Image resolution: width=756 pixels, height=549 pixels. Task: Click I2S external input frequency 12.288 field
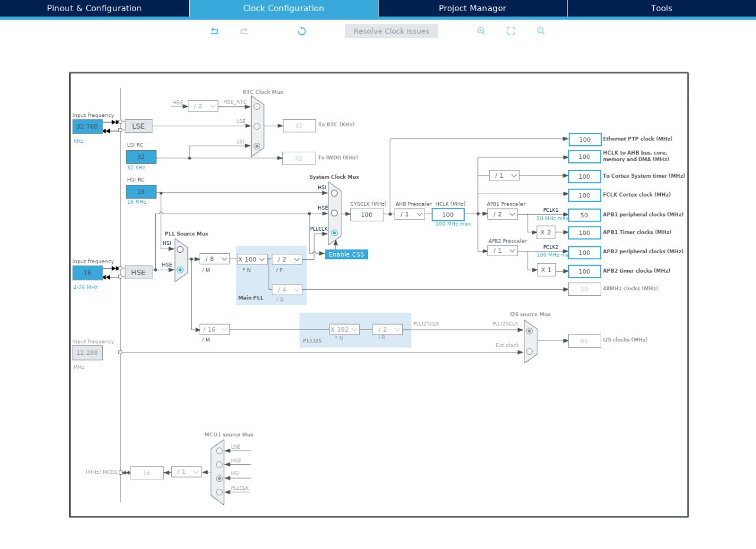click(87, 353)
